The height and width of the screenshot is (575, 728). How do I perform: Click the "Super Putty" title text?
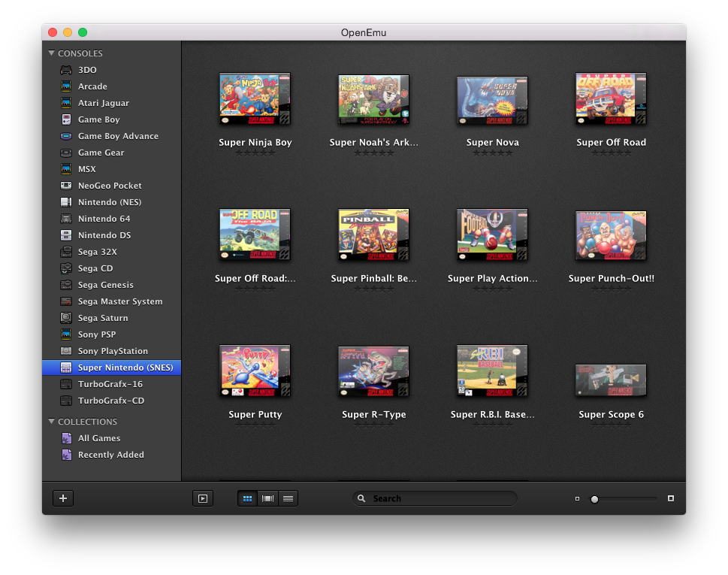(255, 414)
